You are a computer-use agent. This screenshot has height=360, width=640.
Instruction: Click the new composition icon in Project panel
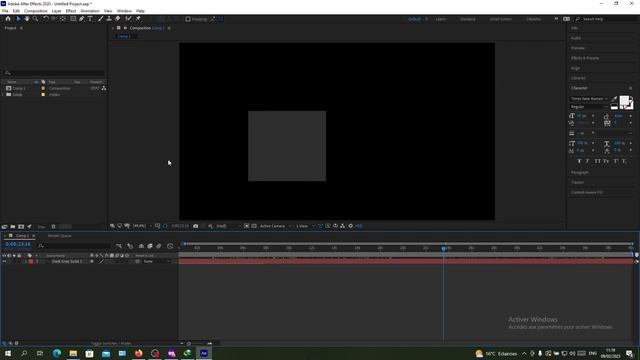click(21, 227)
